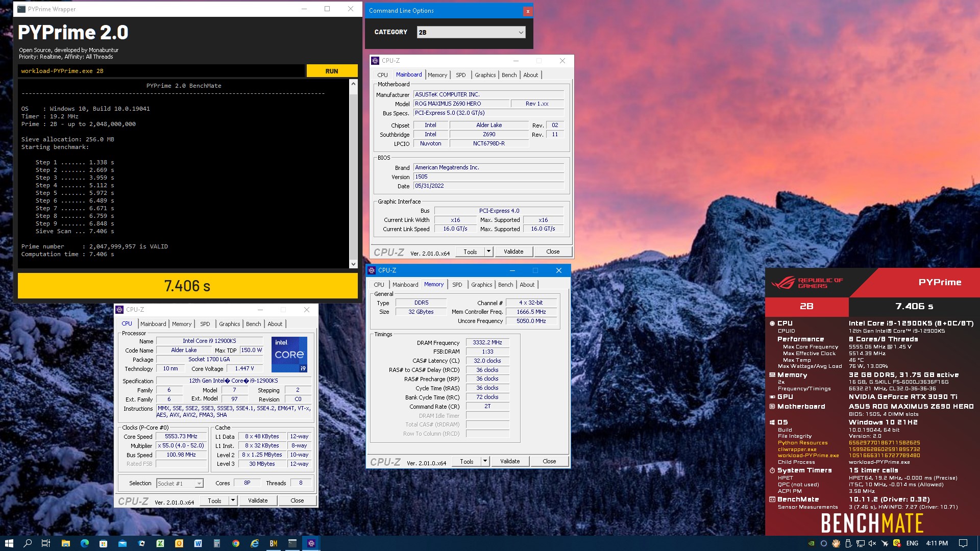Click the 4:11 PM clock
Screen dimensions: 980x551
coord(937,543)
